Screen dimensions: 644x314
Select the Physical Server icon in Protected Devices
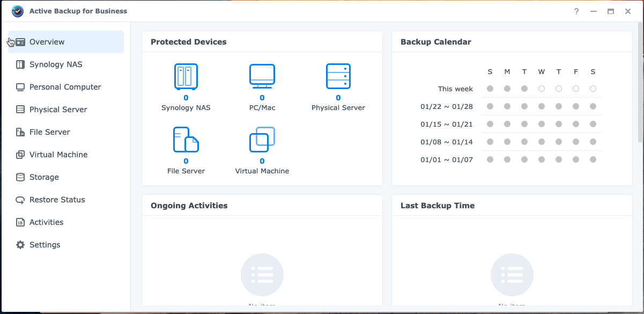338,76
